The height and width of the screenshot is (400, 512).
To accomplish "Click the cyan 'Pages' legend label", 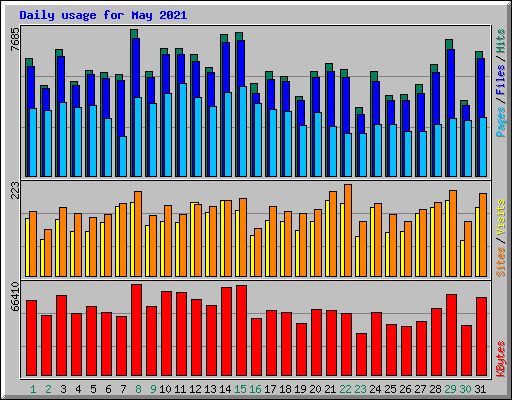I will [x=500, y=122].
